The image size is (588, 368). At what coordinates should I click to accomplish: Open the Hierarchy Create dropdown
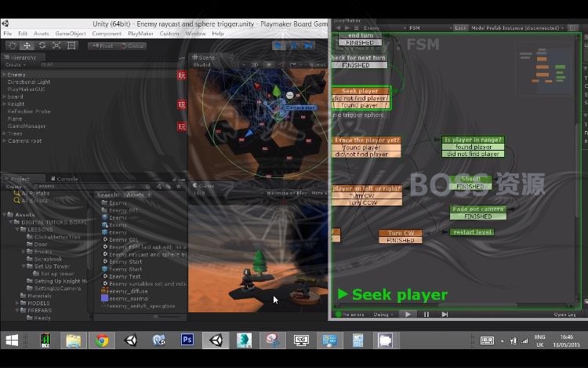[x=16, y=65]
